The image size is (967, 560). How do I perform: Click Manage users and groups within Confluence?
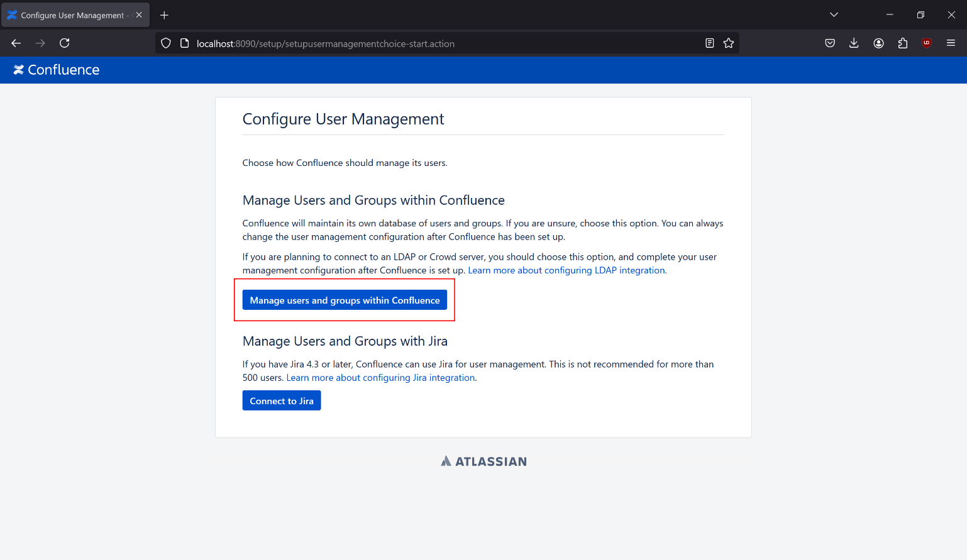(345, 300)
